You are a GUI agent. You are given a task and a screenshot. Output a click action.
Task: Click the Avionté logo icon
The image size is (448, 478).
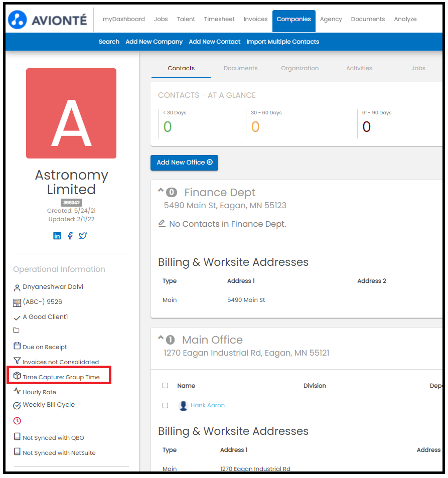18,20
